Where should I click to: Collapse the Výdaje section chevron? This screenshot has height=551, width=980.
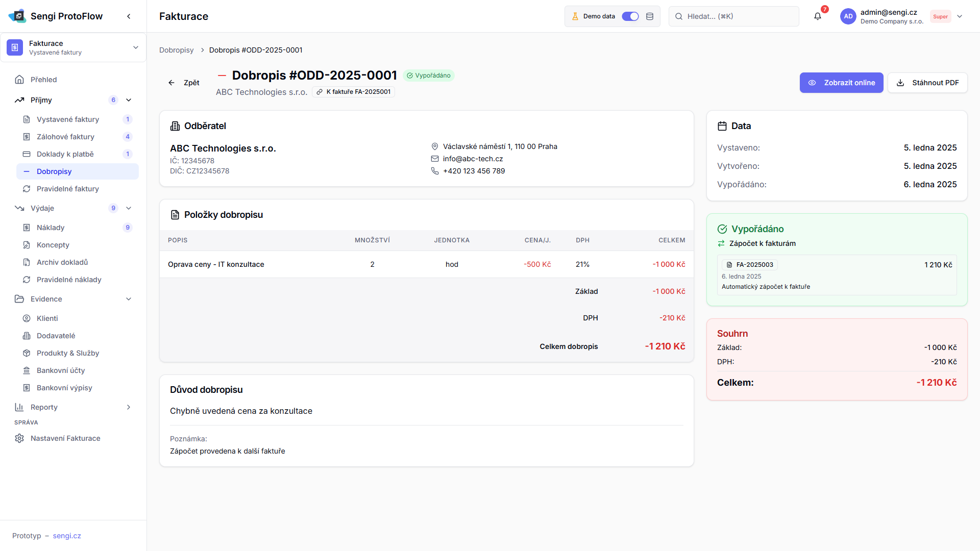point(129,208)
